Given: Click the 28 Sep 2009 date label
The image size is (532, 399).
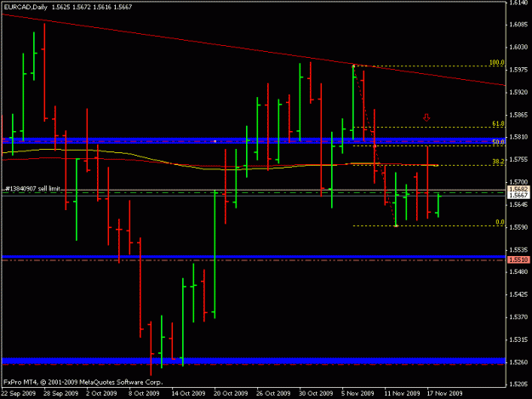Looking at the screenshot, I should click(x=60, y=393).
